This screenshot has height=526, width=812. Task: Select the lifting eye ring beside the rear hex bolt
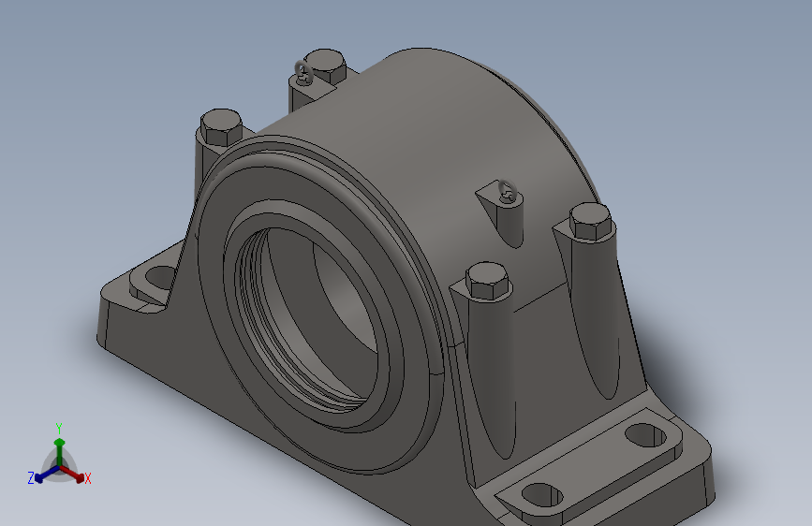303,72
